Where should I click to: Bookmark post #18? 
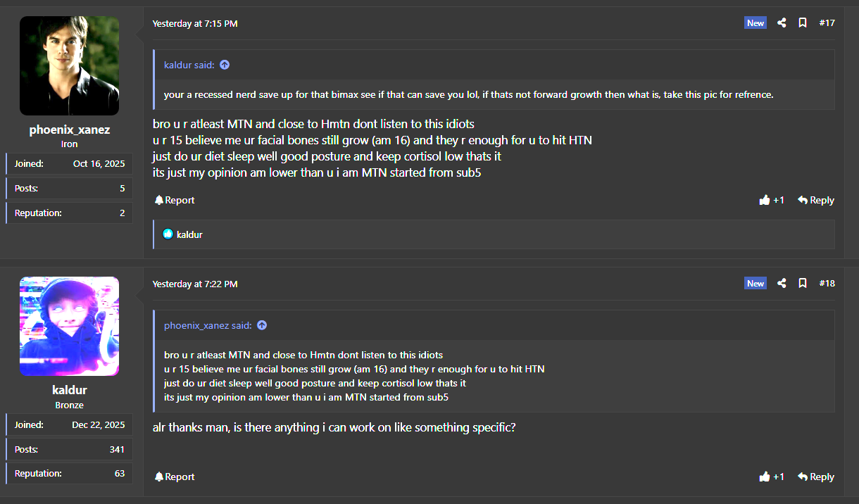[802, 284]
